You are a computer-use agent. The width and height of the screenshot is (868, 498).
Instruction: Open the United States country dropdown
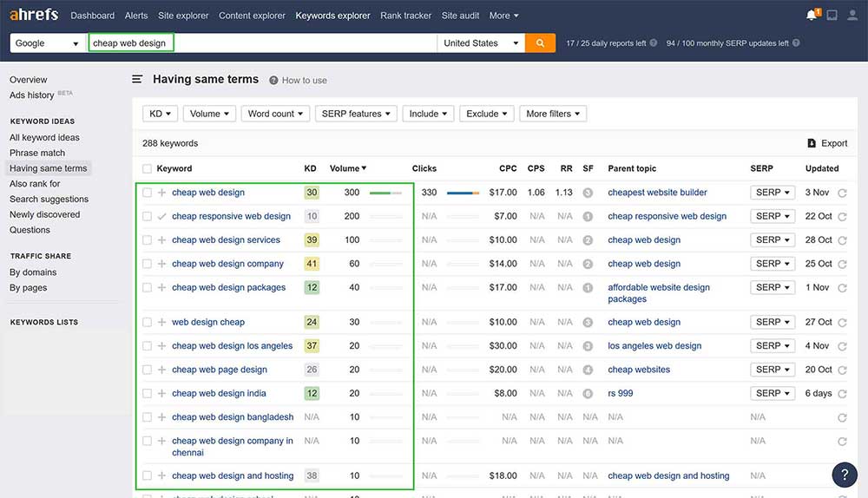tap(481, 43)
